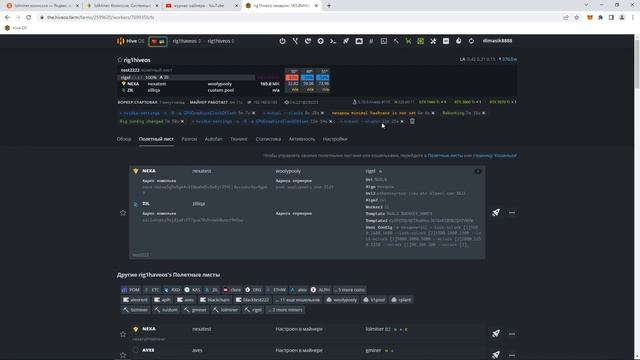Open the rig1haveos farm breadcrumb dropdown
640x360 pixels.
(187, 41)
